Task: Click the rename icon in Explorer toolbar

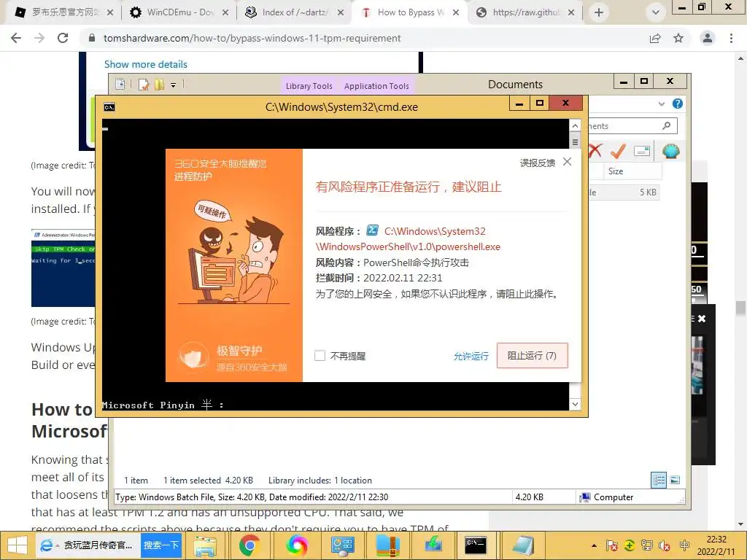Action: (x=642, y=151)
